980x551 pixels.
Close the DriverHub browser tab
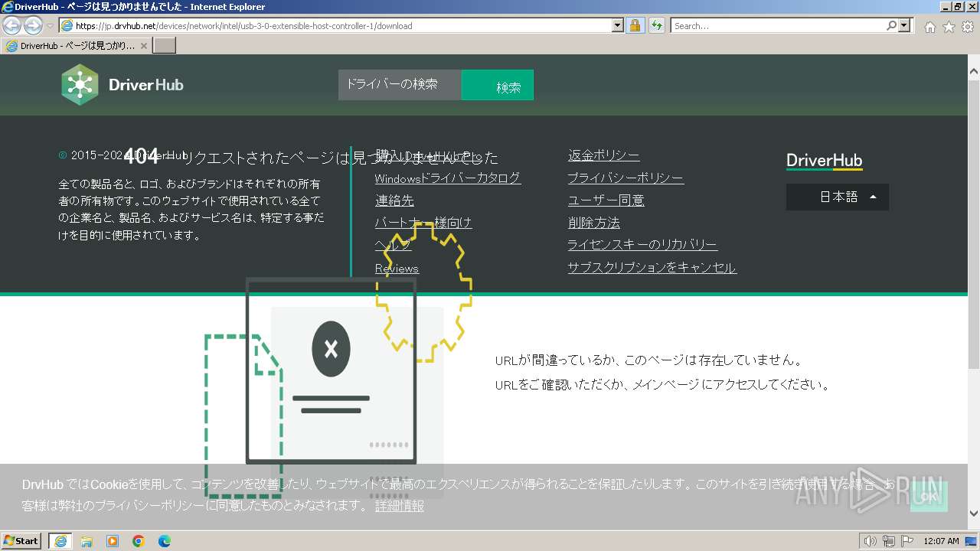click(143, 46)
